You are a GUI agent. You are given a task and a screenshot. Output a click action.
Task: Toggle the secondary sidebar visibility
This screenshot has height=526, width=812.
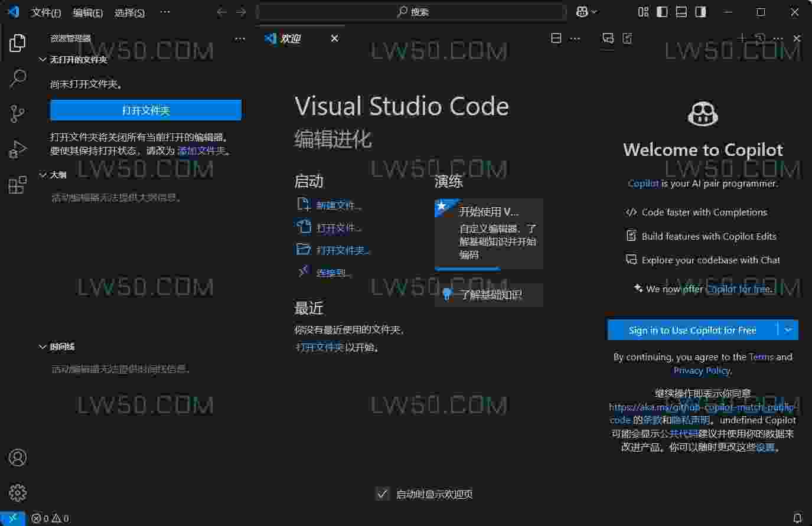coord(700,11)
